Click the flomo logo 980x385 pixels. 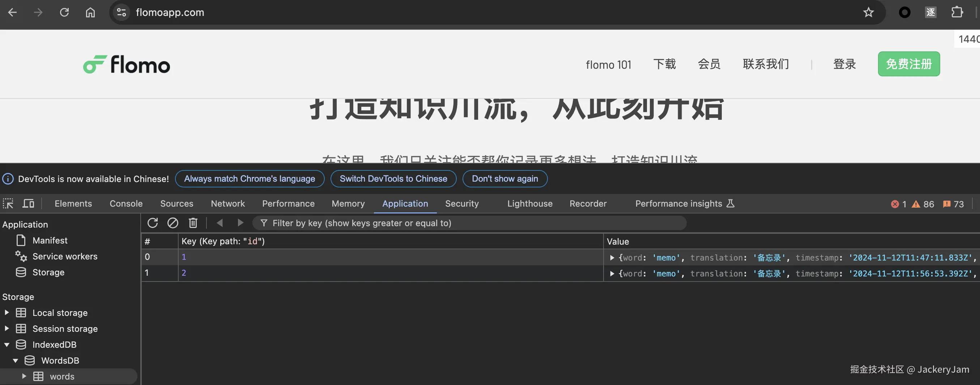127,64
